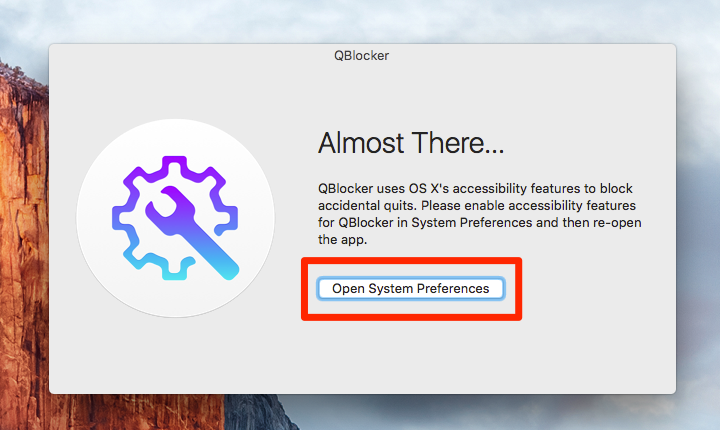Click the QBlocker window title
The image size is (720, 430).
[361, 56]
